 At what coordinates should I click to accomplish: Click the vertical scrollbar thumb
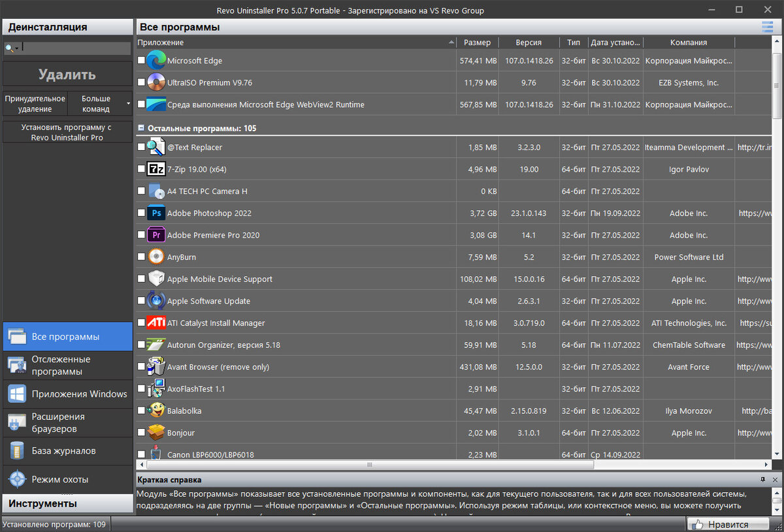coord(777,86)
